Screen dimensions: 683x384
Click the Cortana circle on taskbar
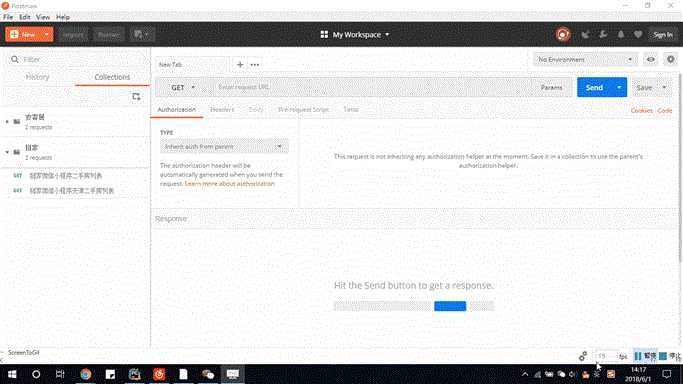[36, 374]
